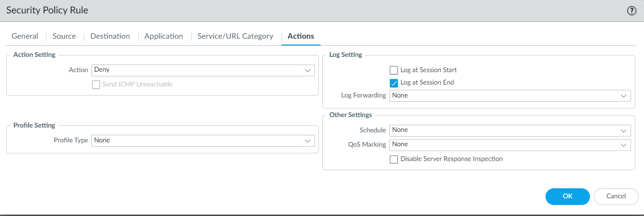Open the Schedule dropdown list
Screen dimensions: 644x216
click(623, 130)
